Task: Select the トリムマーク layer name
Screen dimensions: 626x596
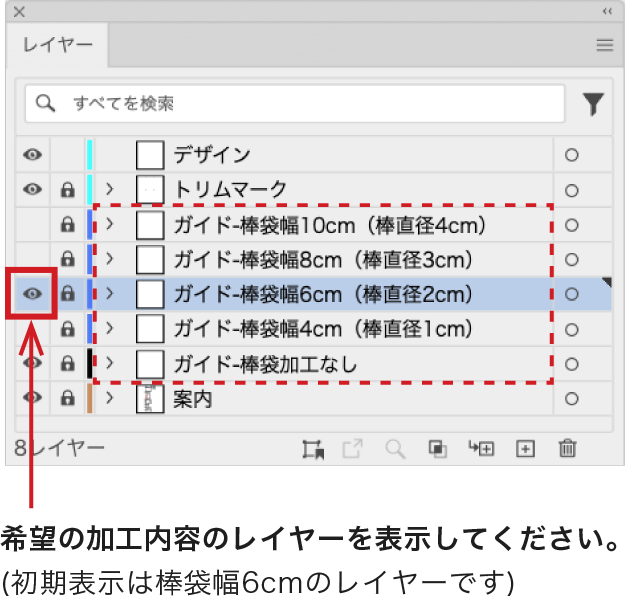Action: [x=230, y=189]
